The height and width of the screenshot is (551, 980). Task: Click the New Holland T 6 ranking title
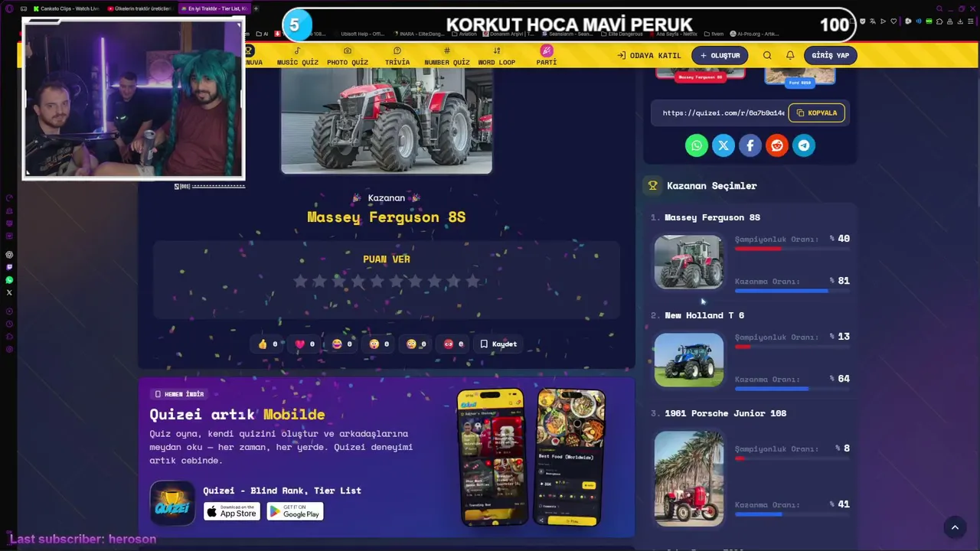[704, 315]
